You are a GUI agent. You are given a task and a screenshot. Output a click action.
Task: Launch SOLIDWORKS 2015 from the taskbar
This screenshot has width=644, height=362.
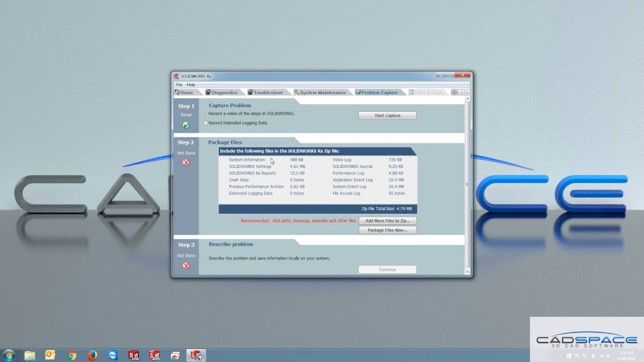tap(154, 355)
